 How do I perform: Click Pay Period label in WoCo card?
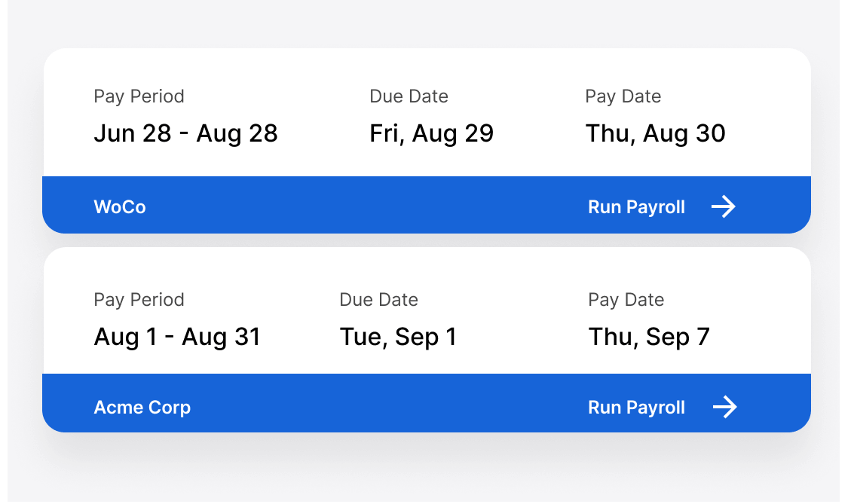[x=139, y=96]
